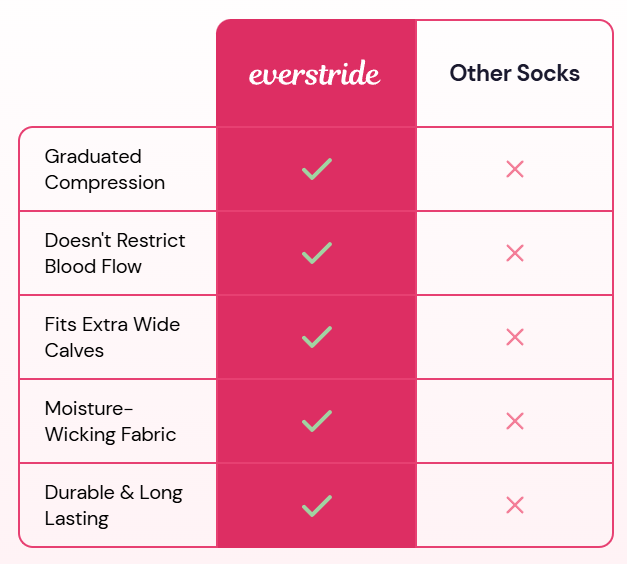The height and width of the screenshot is (564, 627).
Task: Click the Other Socks column header
Action: 515,73
